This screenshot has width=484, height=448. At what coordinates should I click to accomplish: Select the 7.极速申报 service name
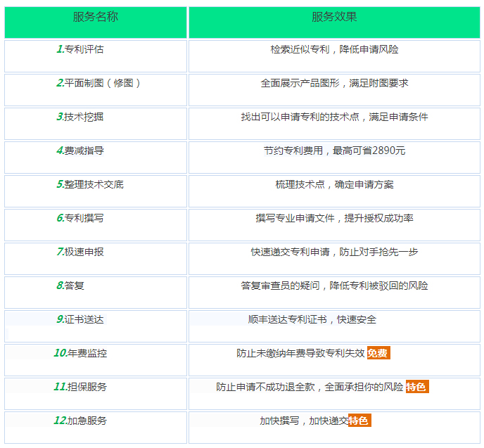80,252
